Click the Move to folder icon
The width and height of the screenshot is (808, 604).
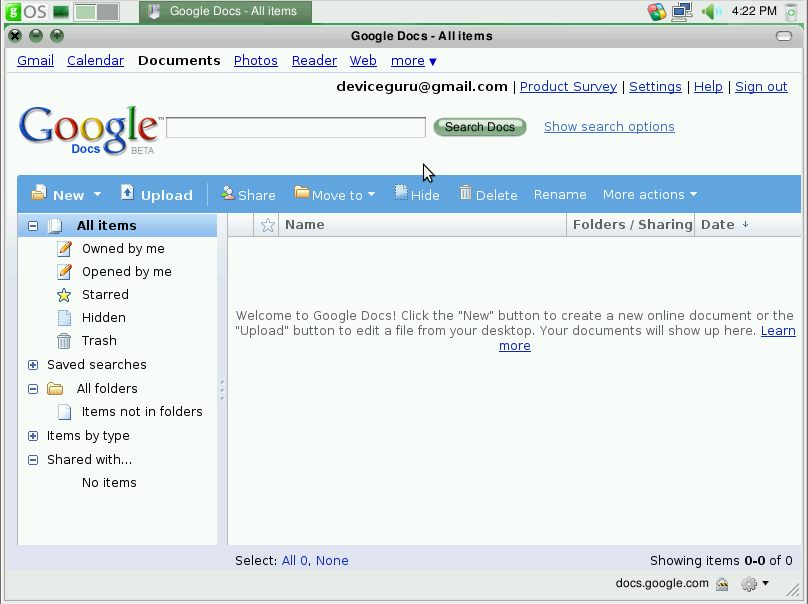[x=301, y=192]
